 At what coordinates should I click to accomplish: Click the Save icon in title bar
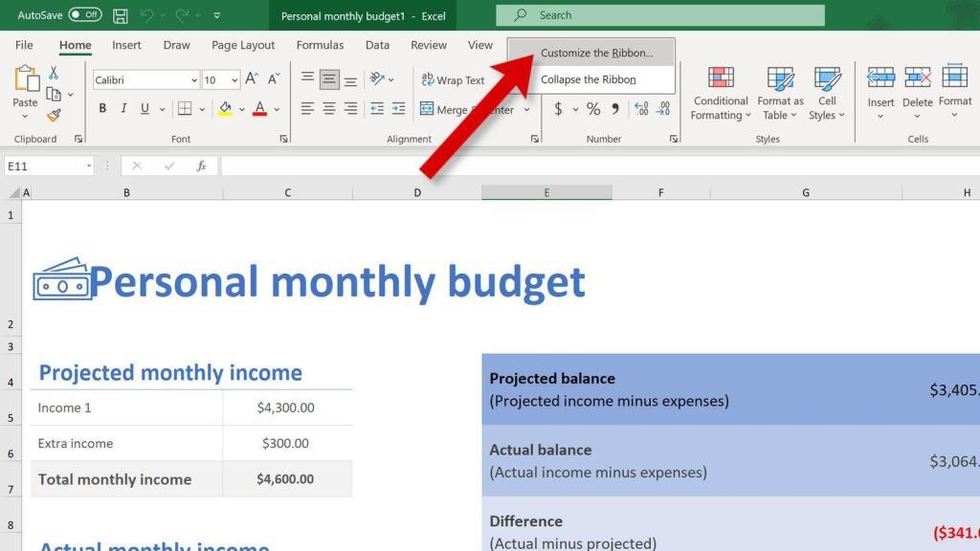pos(121,15)
